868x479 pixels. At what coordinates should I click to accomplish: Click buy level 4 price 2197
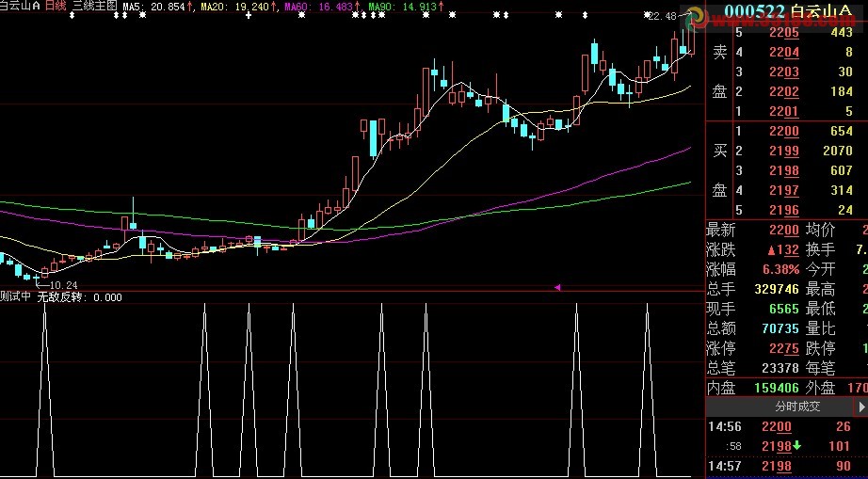pyautogui.click(x=784, y=191)
